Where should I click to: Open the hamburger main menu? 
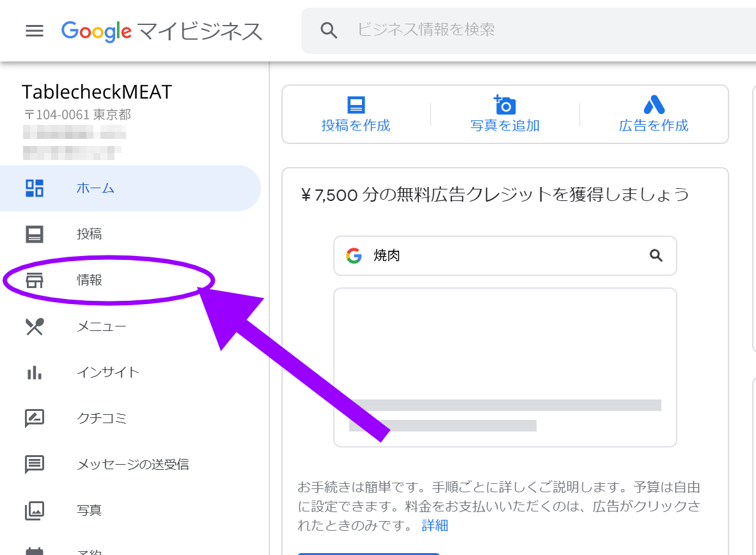click(35, 31)
